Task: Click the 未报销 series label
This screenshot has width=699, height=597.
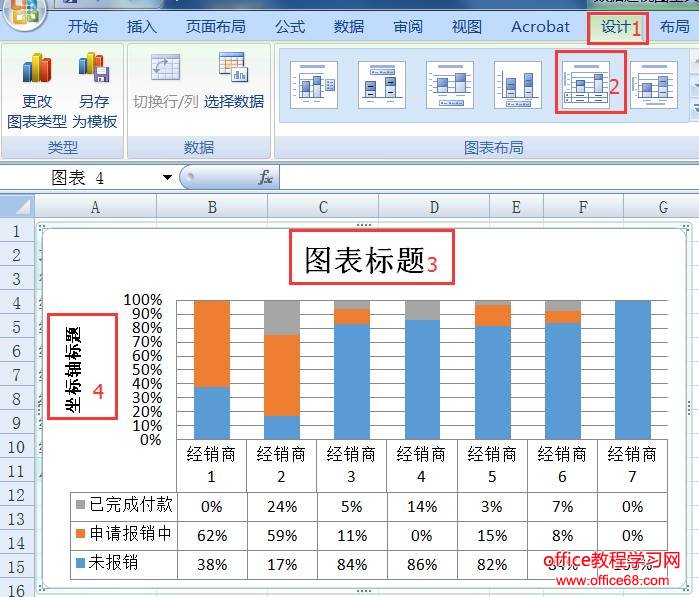Action: [113, 563]
